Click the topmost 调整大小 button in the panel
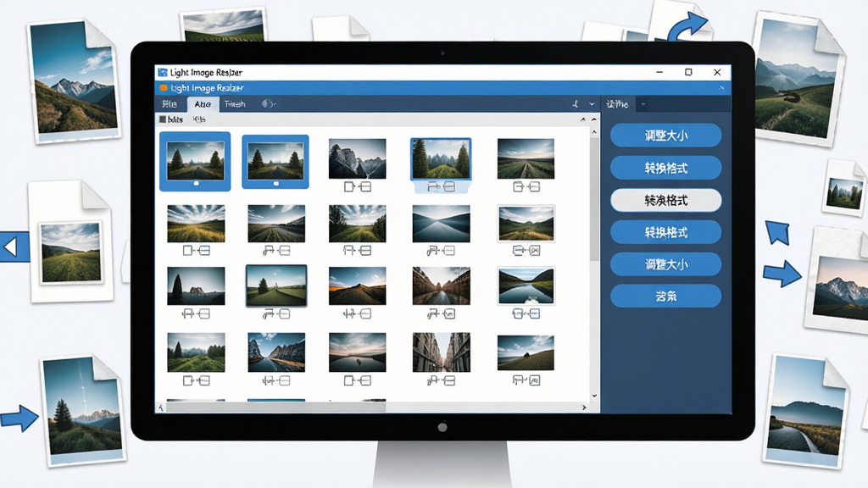868x488 pixels. pos(666,136)
